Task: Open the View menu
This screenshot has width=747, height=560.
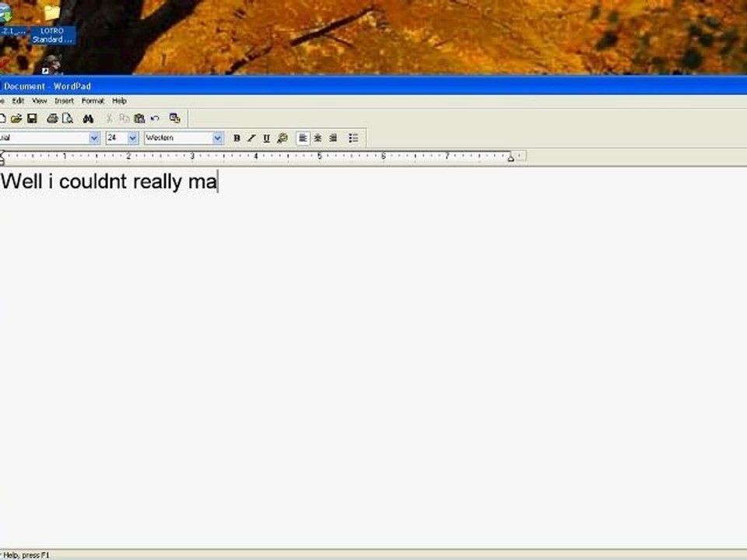Action: 40,101
